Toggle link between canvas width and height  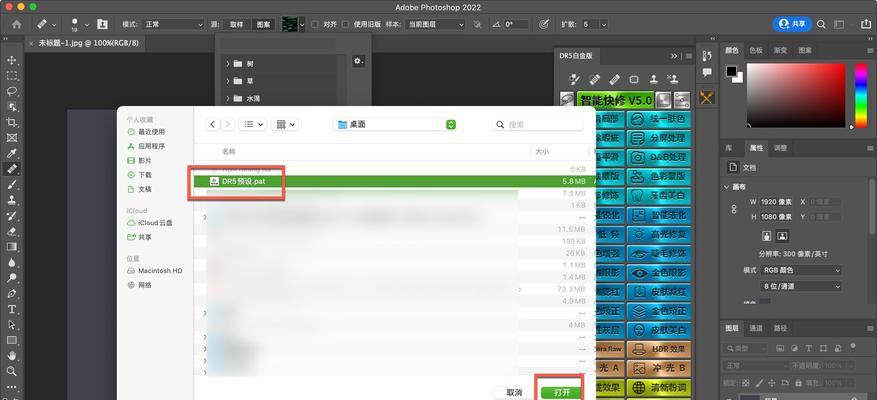point(734,209)
